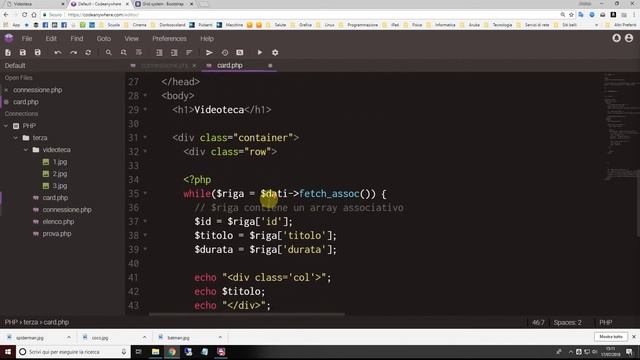
Task: Click cursor position 46:7 in status bar
Action: (x=538, y=322)
